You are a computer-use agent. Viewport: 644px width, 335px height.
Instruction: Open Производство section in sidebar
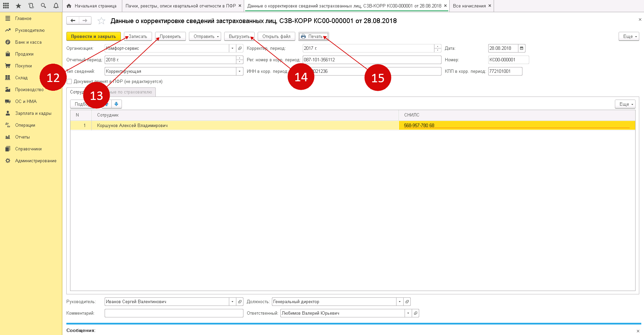[29, 90]
